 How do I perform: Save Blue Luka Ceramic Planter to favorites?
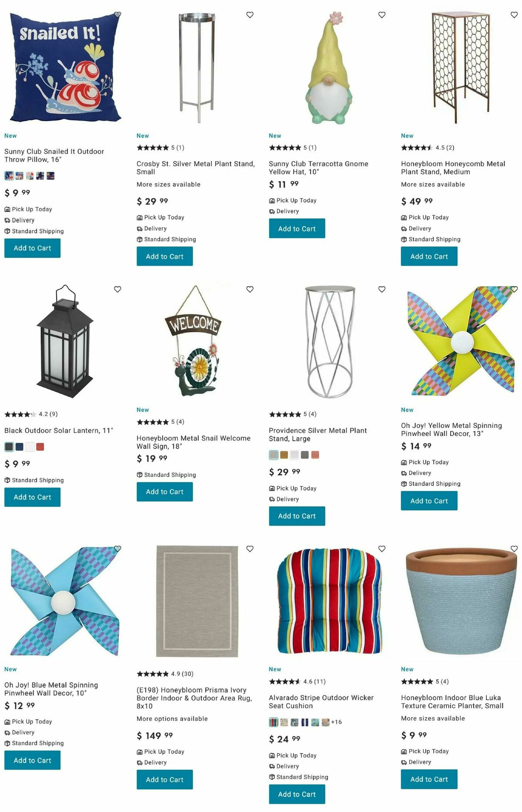[x=514, y=549]
